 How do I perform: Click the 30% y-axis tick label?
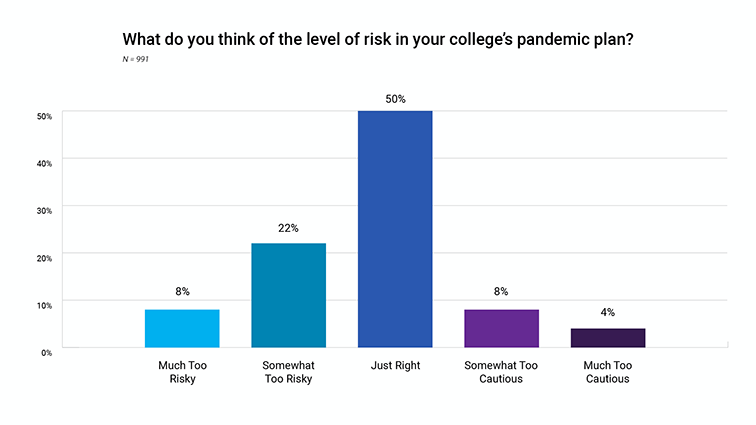45,208
